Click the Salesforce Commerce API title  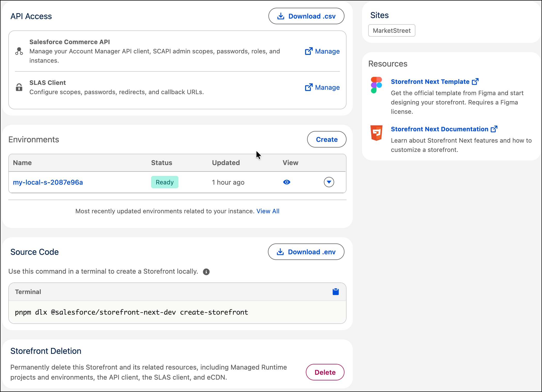[x=70, y=42]
